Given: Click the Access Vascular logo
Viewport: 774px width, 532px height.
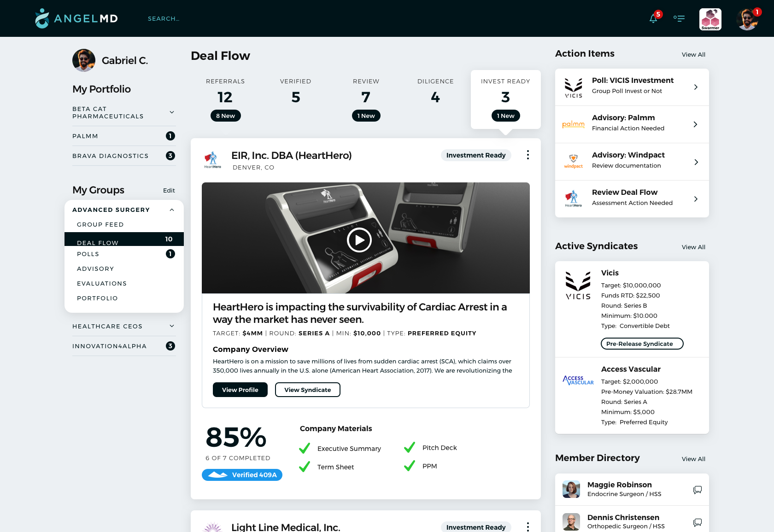Looking at the screenshot, I should 578,380.
